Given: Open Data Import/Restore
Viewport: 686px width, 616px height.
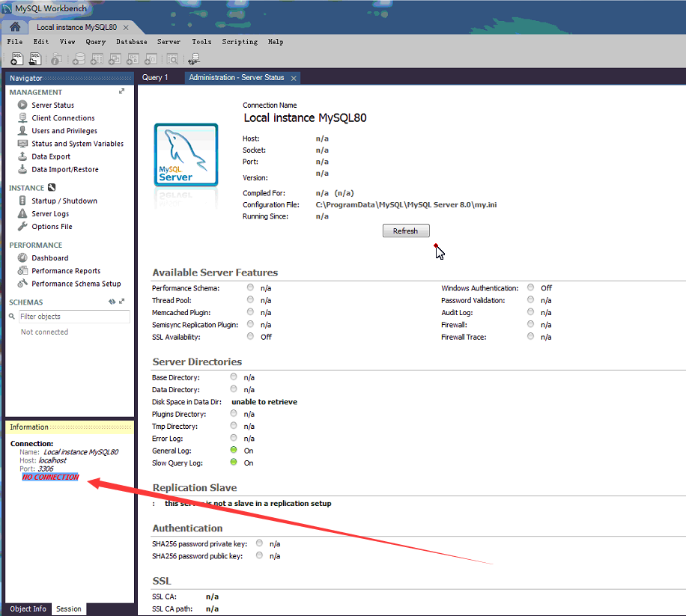Looking at the screenshot, I should tap(64, 169).
